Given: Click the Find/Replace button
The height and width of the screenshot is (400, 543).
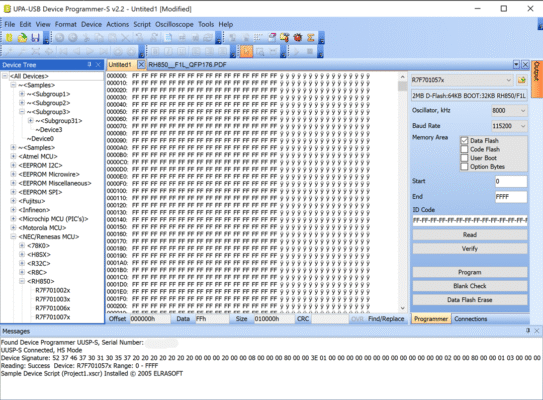Looking at the screenshot, I should click(x=386, y=319).
